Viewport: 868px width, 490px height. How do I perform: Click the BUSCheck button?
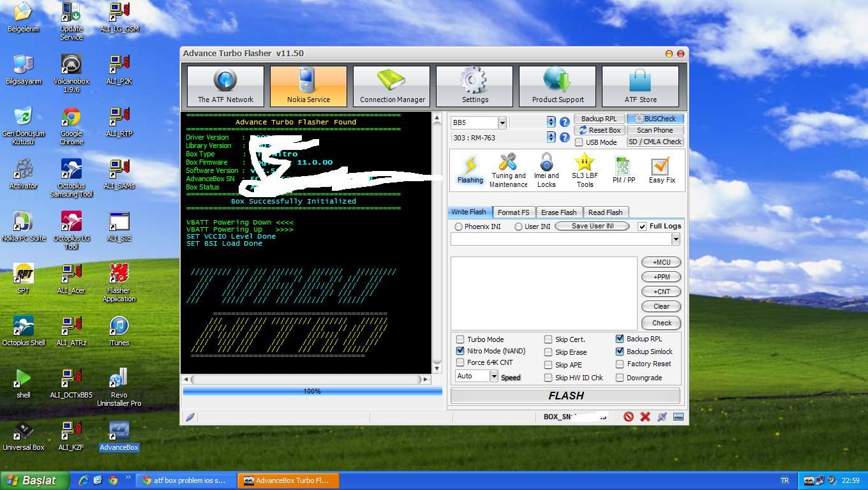tap(655, 119)
